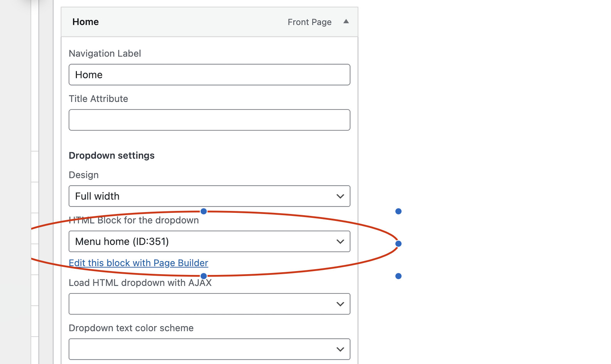Expand the Load HTML dropdown with AJAX select

(209, 304)
